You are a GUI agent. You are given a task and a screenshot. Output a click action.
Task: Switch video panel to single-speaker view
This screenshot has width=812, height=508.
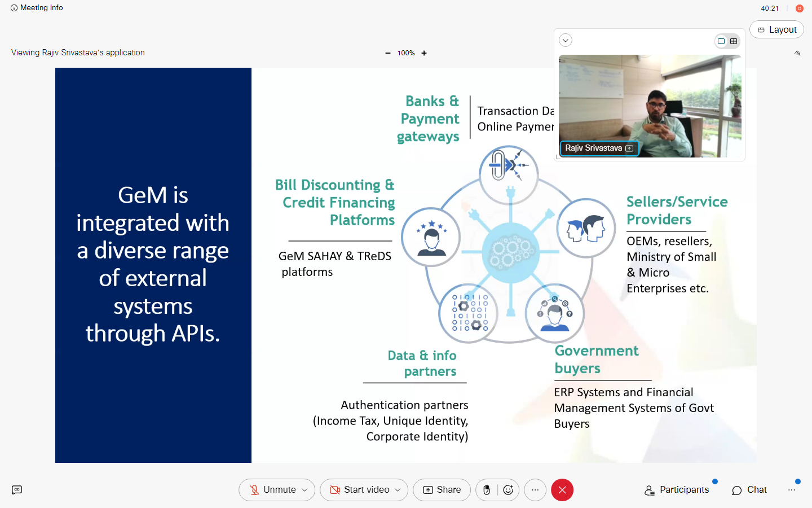click(x=721, y=41)
